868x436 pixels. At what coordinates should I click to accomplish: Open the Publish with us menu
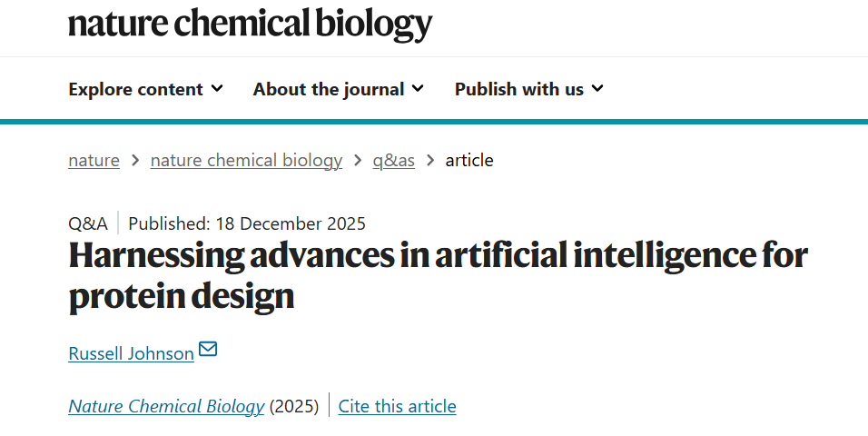(519, 89)
